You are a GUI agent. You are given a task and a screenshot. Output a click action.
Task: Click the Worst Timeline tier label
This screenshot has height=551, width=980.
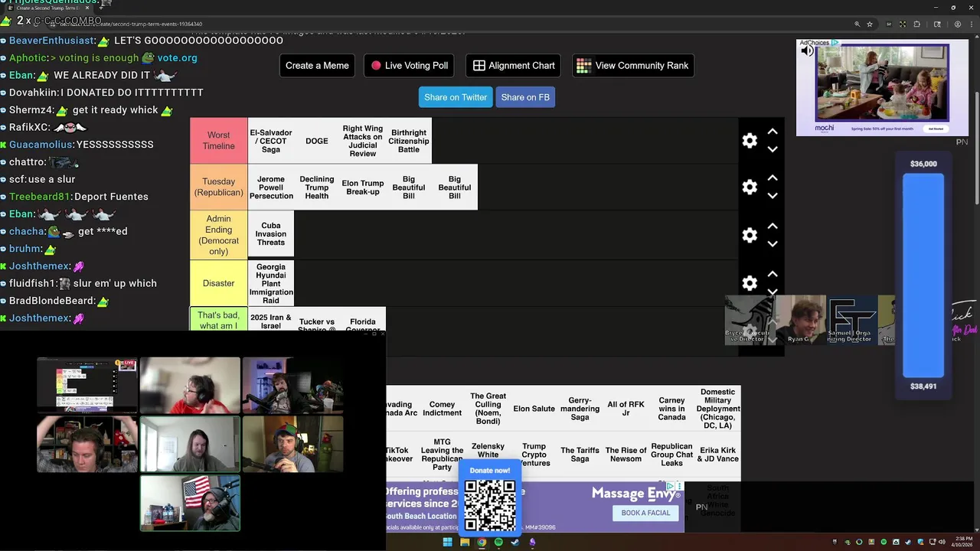[x=219, y=141]
